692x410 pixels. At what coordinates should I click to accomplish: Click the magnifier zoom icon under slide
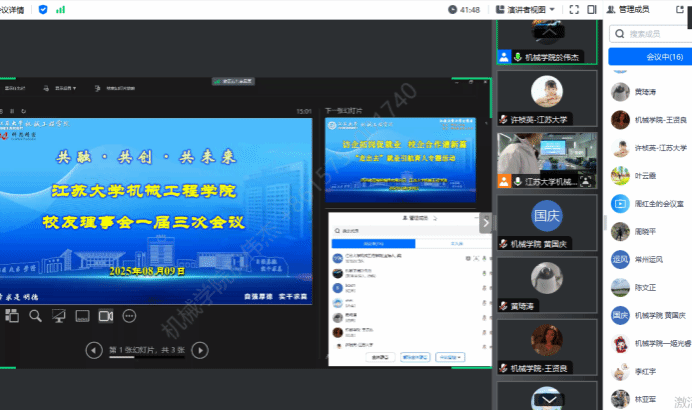click(35, 316)
